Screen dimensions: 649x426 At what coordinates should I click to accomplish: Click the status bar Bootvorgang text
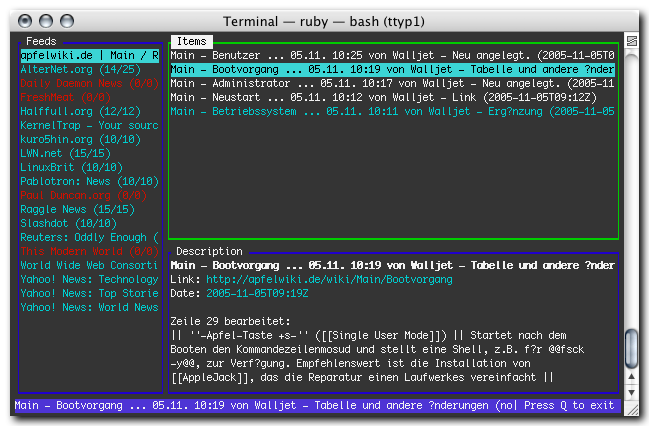(x=263, y=405)
